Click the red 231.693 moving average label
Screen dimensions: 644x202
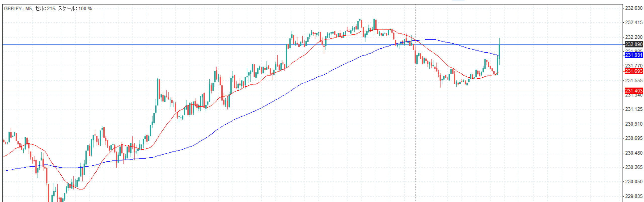pos(633,71)
